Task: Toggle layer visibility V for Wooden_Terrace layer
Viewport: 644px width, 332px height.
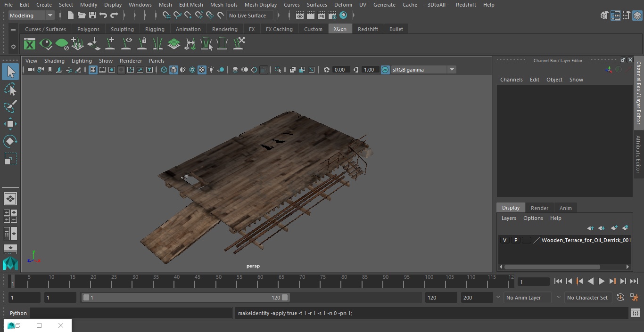Action: [504, 240]
